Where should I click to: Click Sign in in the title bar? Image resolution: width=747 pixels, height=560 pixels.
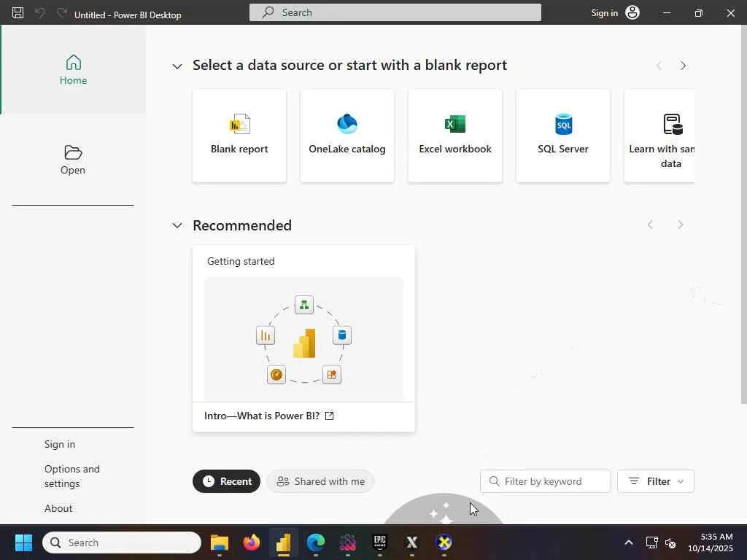pyautogui.click(x=605, y=13)
